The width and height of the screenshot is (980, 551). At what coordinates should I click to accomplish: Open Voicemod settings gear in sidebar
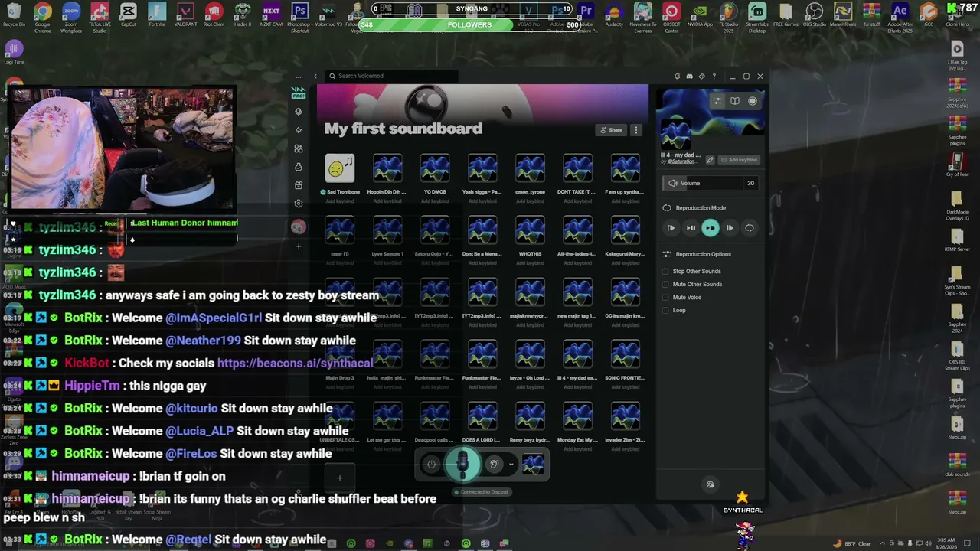click(299, 204)
